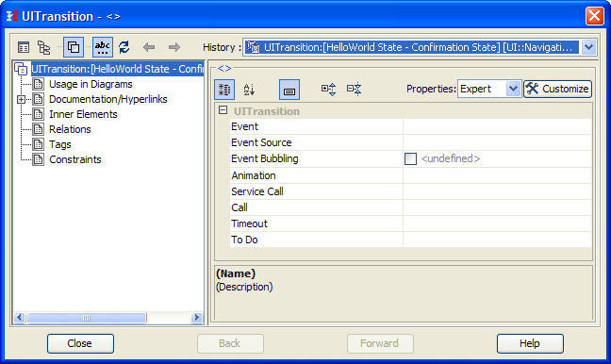Viewport: 611px width, 364px height.
Task: Click the Relations page icon
Action: click(38, 129)
